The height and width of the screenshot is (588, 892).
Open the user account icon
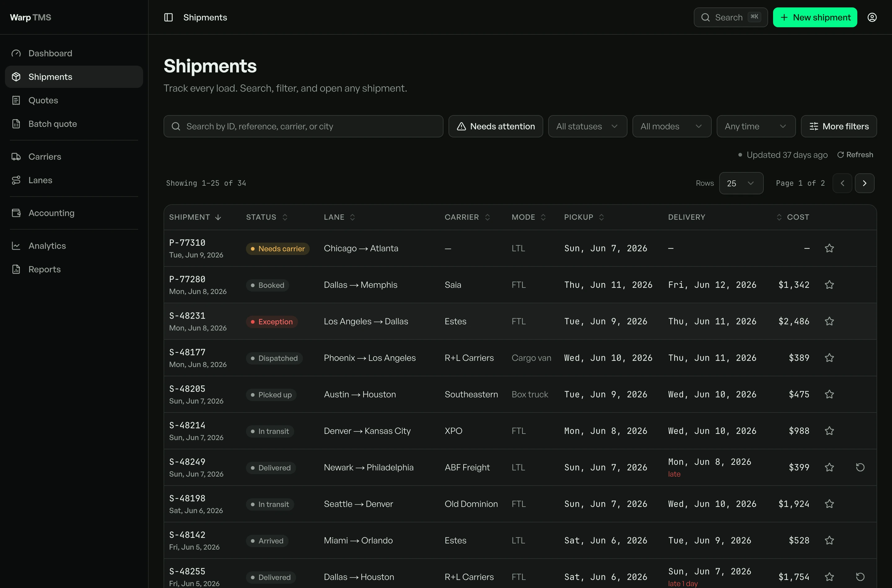(872, 17)
